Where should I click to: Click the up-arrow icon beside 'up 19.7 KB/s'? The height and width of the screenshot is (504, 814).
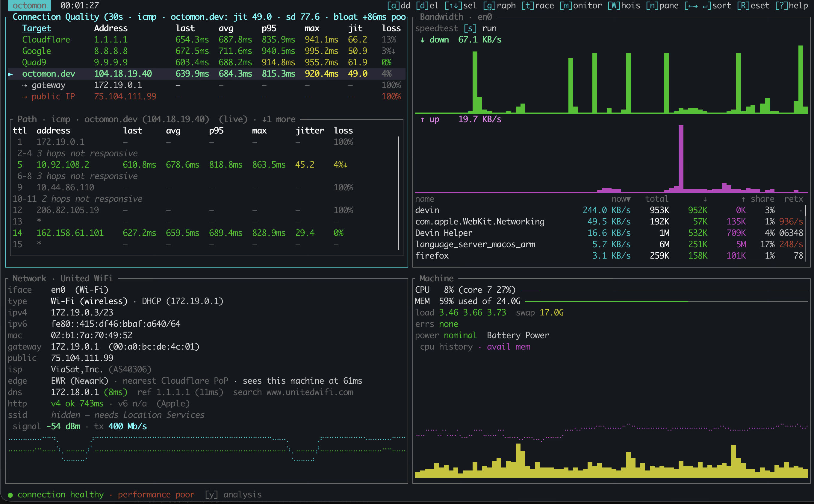click(423, 120)
